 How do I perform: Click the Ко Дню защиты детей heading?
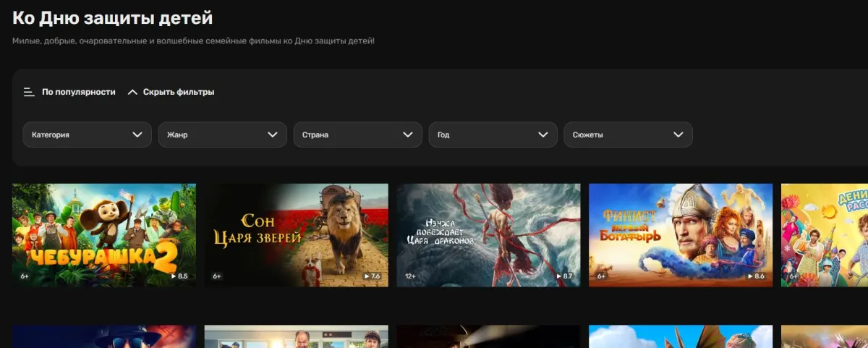(113, 18)
